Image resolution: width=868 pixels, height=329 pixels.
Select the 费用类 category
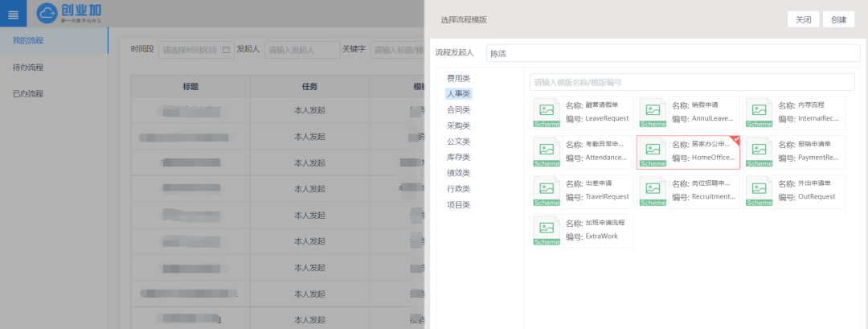(x=458, y=78)
